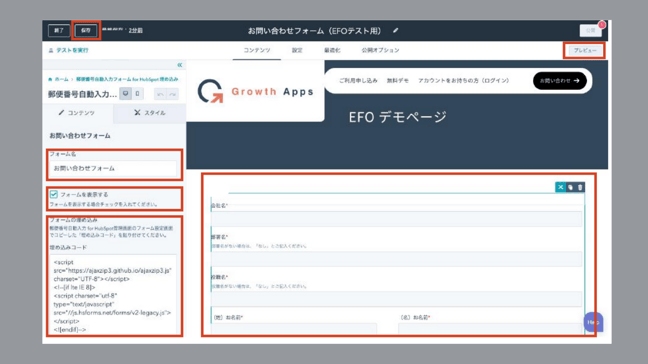Screen dimensions: 648x364
Task: Run test via テストを実行 link
Action: (69, 50)
